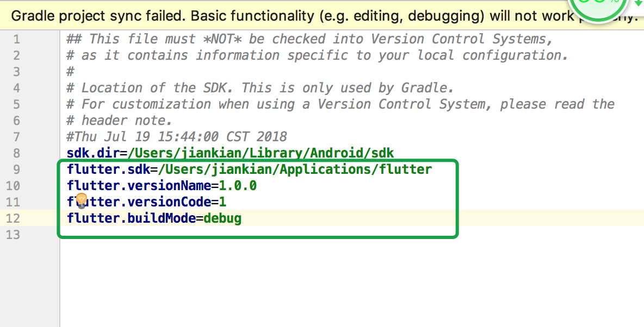644x327 pixels.
Task: Click the debug build mode value
Action: (x=222, y=218)
